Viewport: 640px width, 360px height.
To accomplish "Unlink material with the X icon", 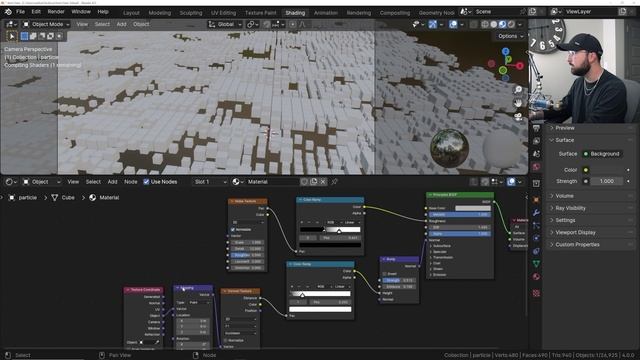I will coord(322,182).
